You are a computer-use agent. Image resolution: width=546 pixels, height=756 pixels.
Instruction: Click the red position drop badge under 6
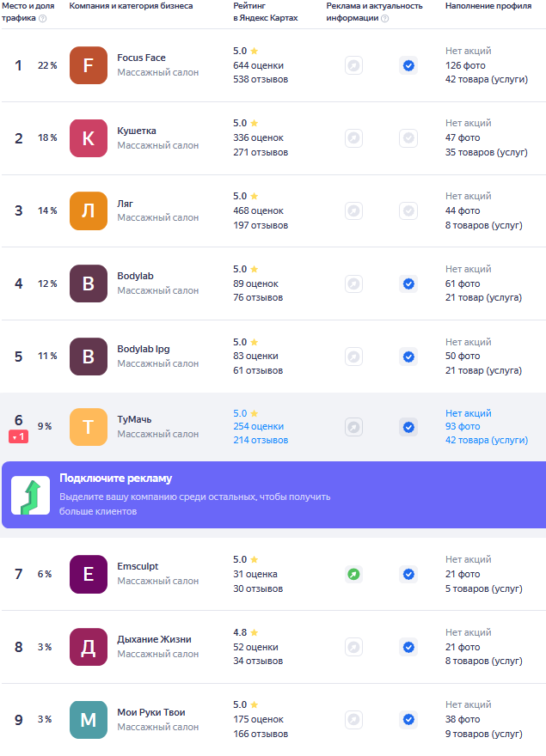pyautogui.click(x=18, y=436)
